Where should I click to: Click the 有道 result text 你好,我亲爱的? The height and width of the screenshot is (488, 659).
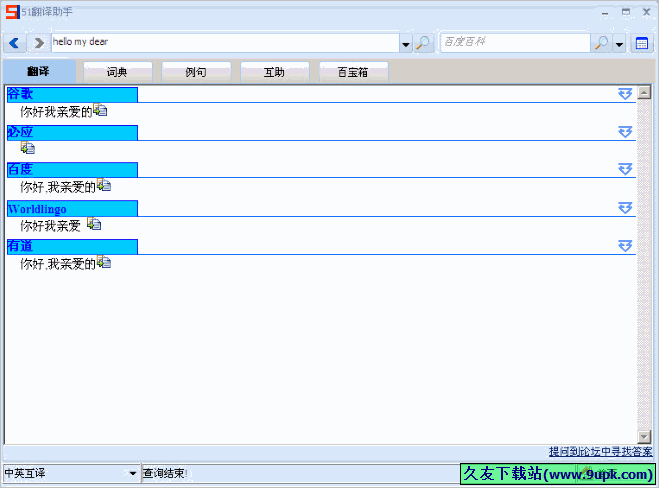58,264
